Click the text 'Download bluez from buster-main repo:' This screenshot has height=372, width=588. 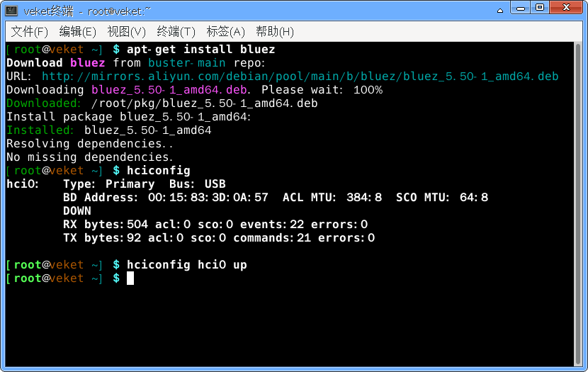[136, 62]
